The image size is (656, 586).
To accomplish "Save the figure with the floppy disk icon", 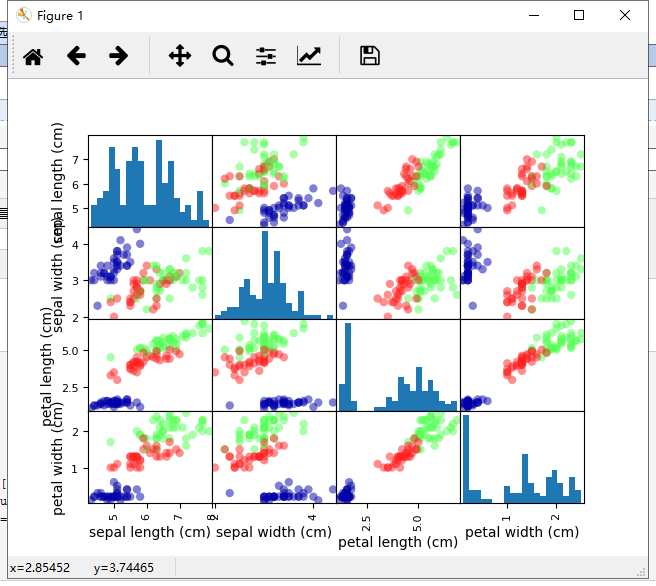I will pyautogui.click(x=370, y=56).
